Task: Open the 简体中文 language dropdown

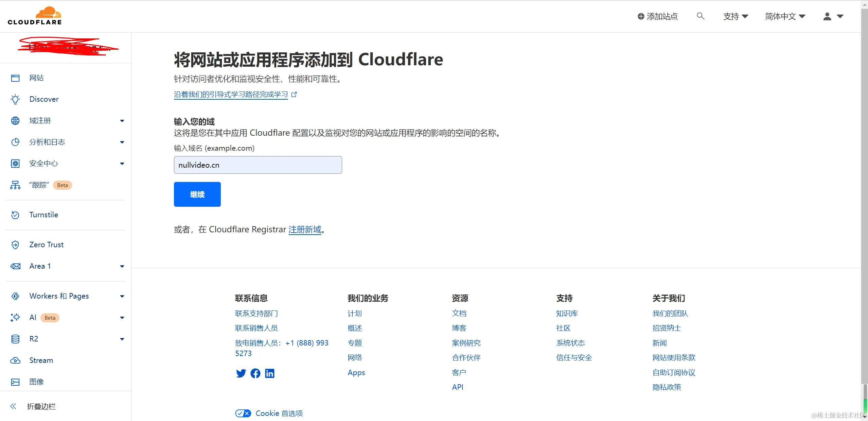Action: (785, 16)
